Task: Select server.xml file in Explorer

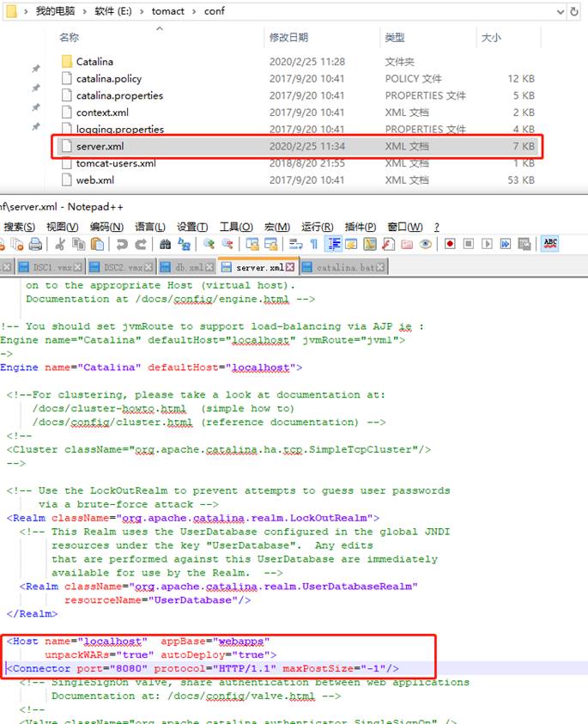Action: pyautogui.click(x=297, y=146)
